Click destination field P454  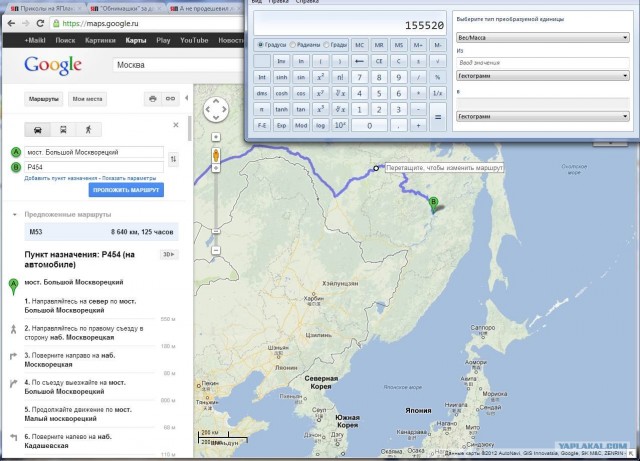(94, 167)
